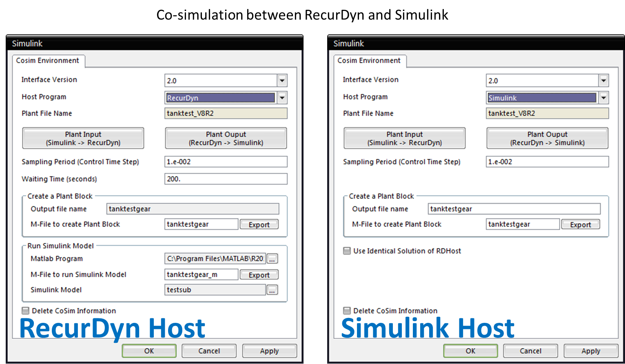
Task: Click Create a Plant Block label, right dialog
Action: click(x=381, y=196)
